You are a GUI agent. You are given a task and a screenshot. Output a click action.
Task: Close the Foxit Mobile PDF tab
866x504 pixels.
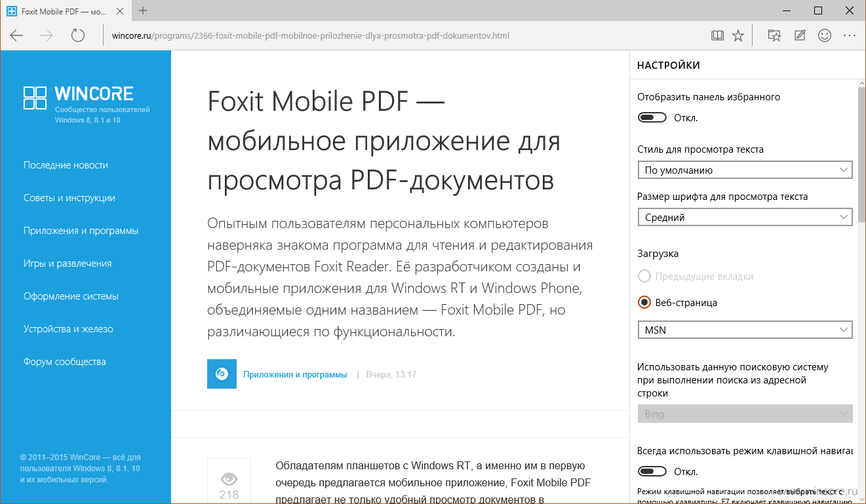pos(121,11)
